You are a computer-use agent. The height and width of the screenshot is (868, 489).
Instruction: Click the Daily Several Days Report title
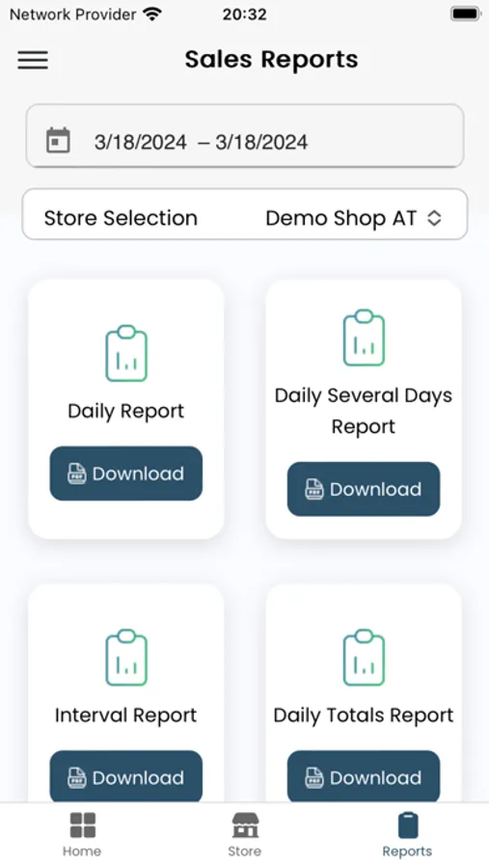[364, 411]
